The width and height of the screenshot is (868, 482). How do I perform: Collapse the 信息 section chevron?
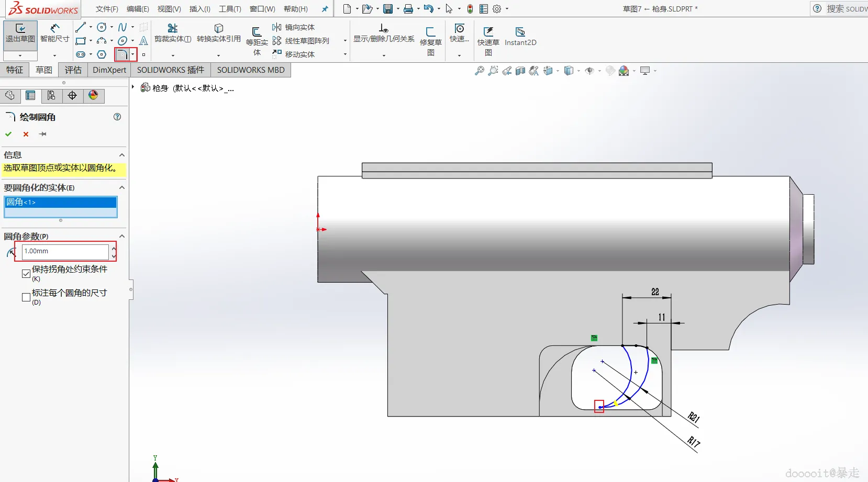click(x=122, y=155)
